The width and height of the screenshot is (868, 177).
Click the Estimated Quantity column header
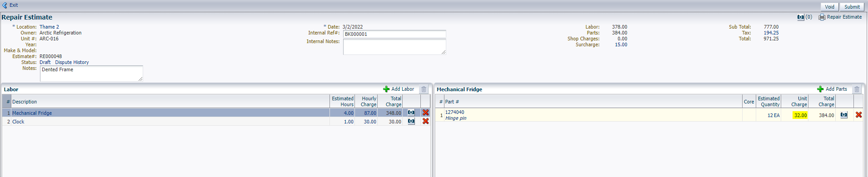pyautogui.click(x=769, y=101)
